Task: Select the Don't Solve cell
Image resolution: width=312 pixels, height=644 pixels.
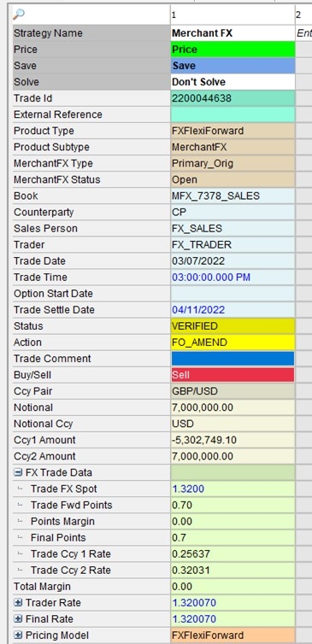Action: (x=233, y=82)
